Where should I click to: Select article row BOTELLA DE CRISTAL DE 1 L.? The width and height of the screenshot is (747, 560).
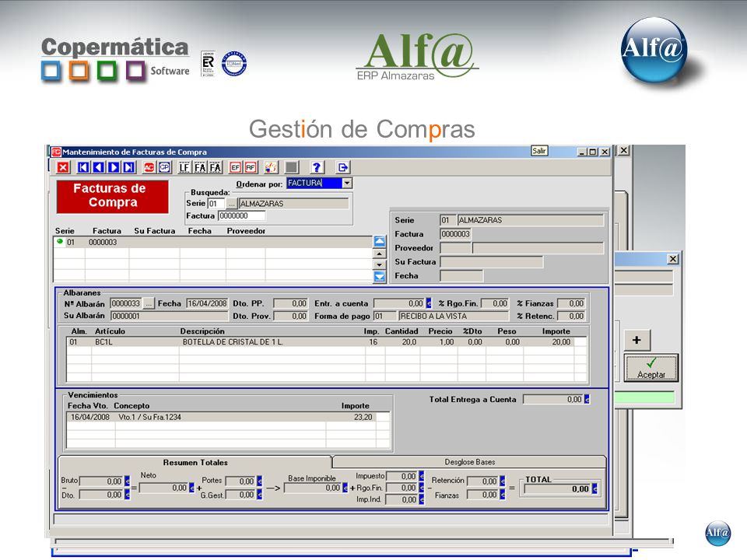(x=326, y=342)
